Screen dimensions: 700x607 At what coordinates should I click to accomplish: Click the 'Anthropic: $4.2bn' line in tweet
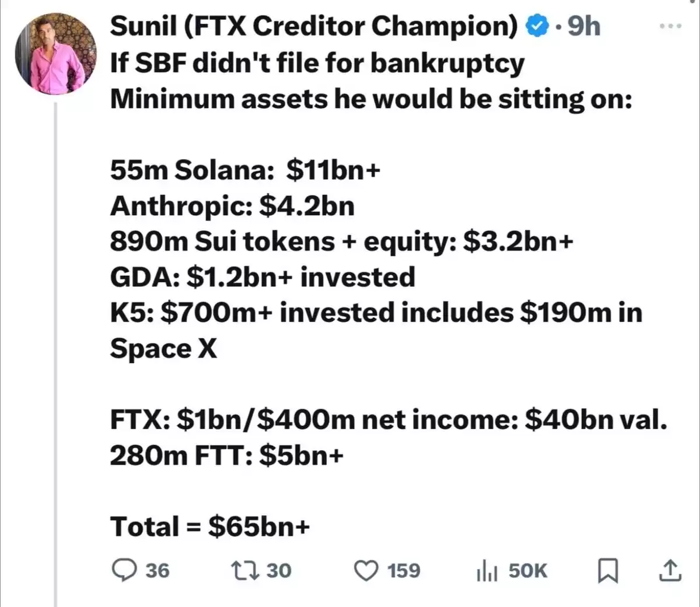(232, 206)
